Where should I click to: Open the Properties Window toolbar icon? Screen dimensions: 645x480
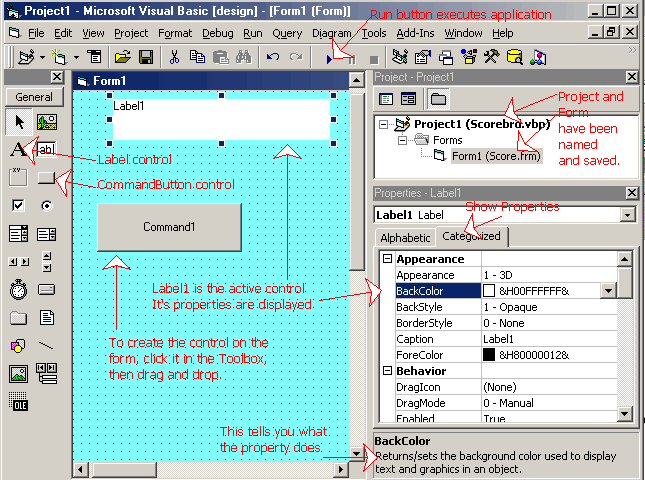point(422,58)
